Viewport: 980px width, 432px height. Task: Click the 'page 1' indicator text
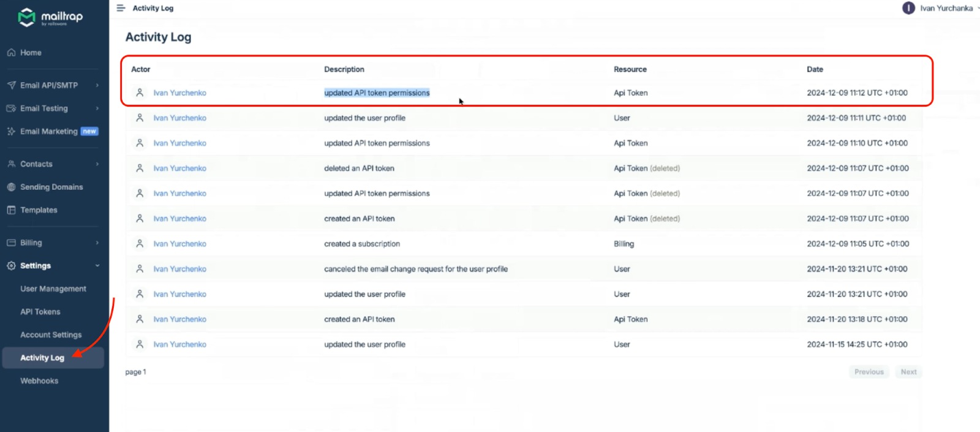tap(135, 372)
